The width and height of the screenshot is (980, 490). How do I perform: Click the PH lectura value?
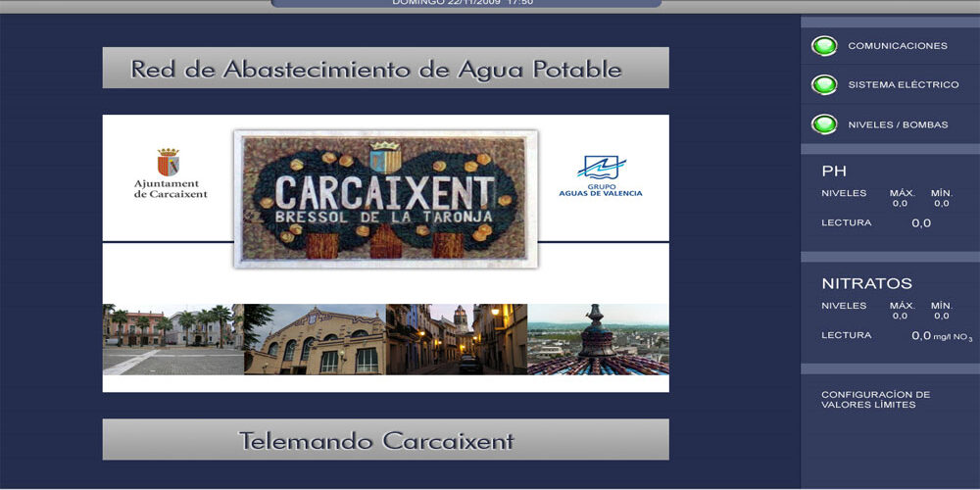tap(921, 223)
